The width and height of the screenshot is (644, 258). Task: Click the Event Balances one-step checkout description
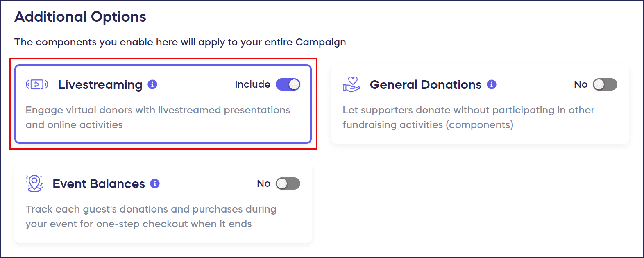point(151,217)
